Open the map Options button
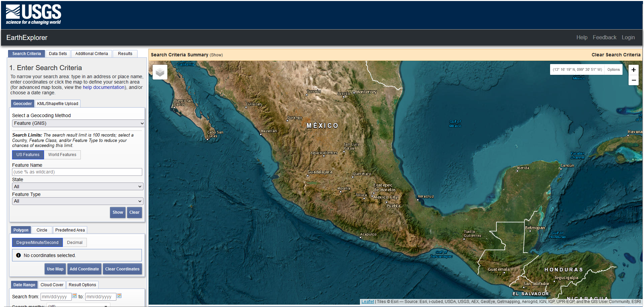Screen dimensions: 644x307 click(x=613, y=70)
